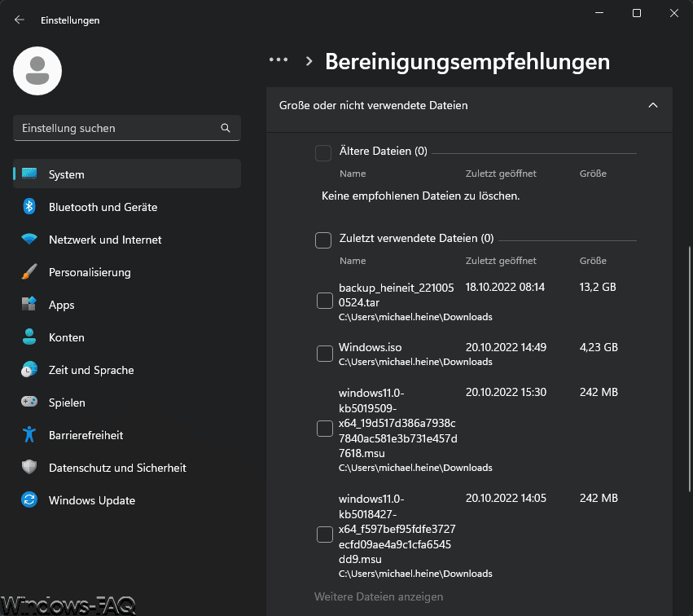Click the user profile avatar
Screen dimensions: 693x616
pyautogui.click(x=37, y=71)
